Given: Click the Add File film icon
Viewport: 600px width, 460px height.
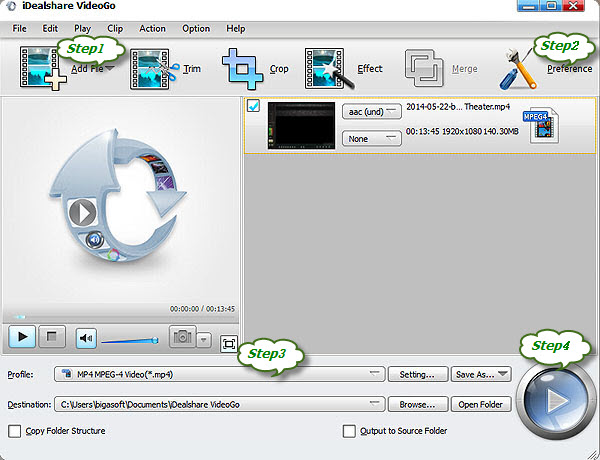Looking at the screenshot, I should click(x=42, y=69).
